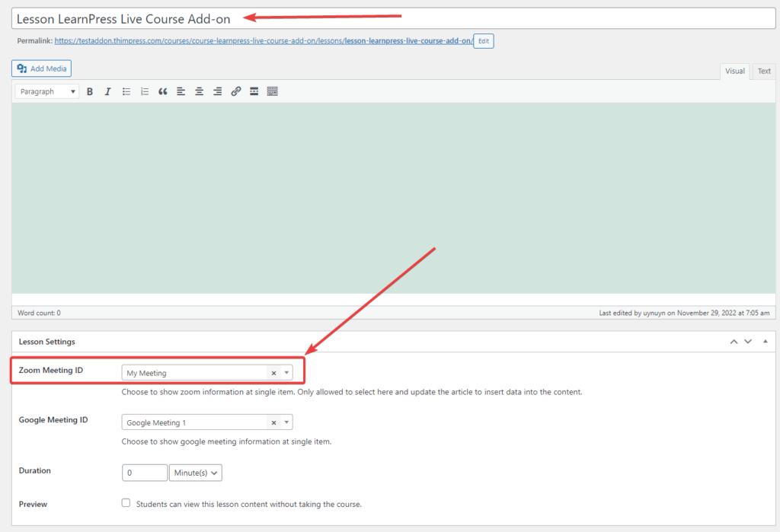The height and width of the screenshot is (532, 780).
Task: Apply italic formatting in the editor toolbar
Action: click(107, 91)
